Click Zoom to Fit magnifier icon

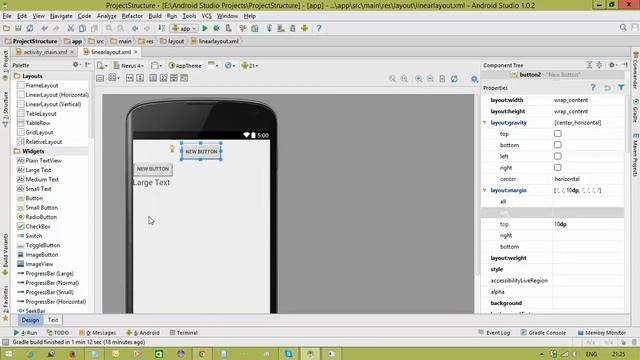click(393, 79)
